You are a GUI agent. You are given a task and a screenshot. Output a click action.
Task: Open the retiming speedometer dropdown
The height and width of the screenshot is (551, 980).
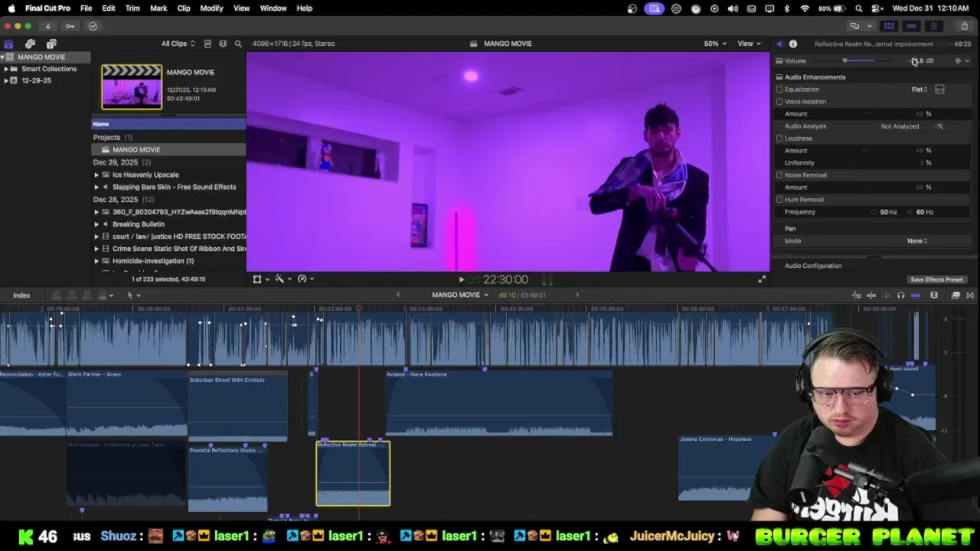click(305, 279)
